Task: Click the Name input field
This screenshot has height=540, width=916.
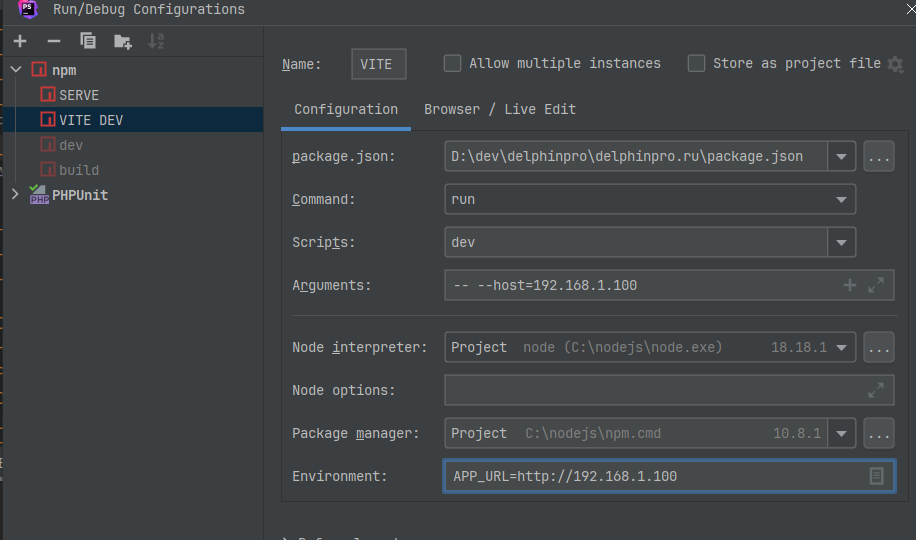Action: pos(379,64)
